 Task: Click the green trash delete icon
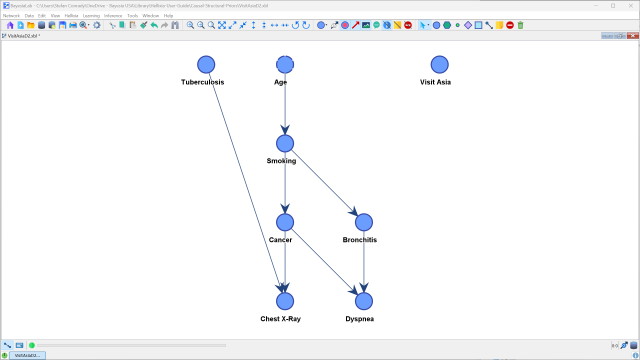(520, 25)
